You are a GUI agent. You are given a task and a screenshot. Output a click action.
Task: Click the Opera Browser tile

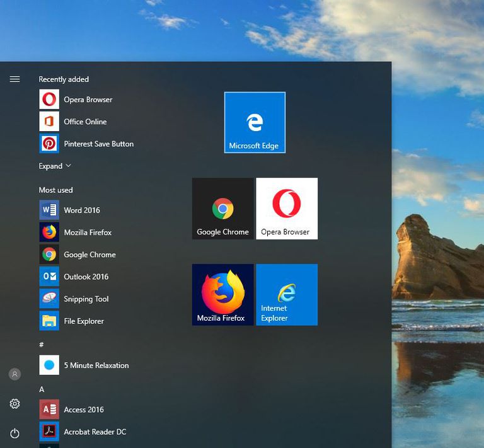coord(287,209)
